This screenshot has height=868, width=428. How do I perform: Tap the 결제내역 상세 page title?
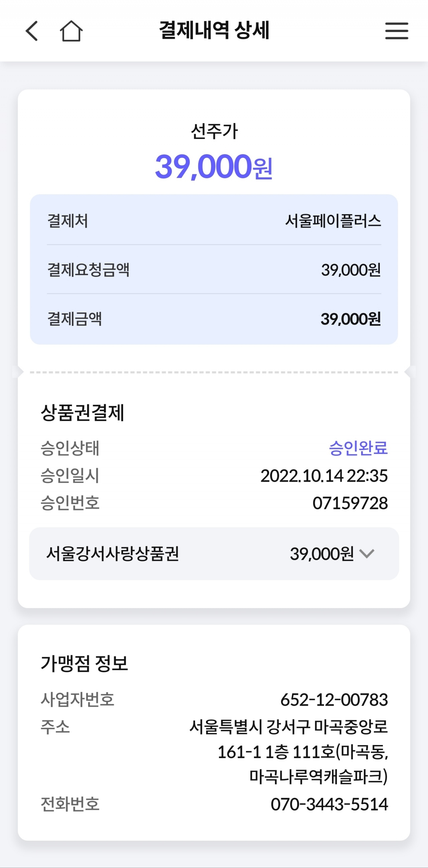coord(214,30)
